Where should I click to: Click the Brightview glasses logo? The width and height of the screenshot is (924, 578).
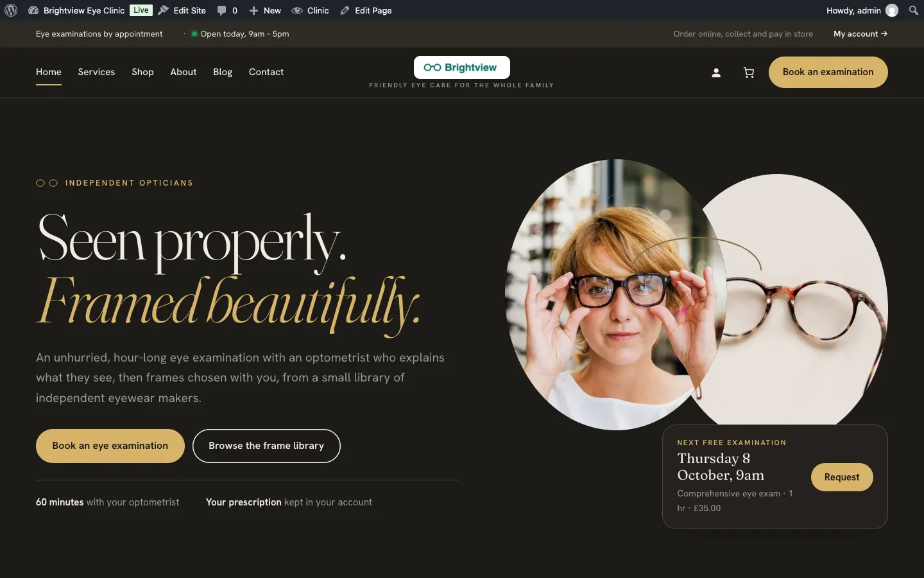point(461,67)
